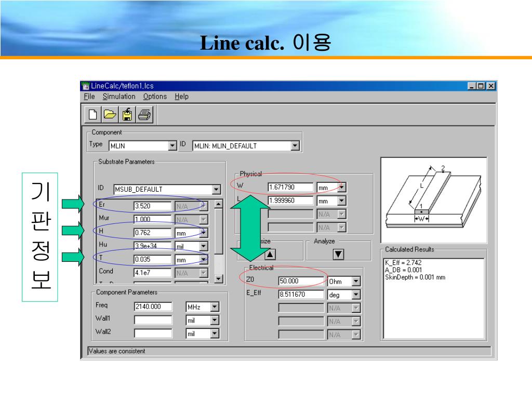The image size is (532, 399).
Task: Open the unit dropdown for length L
Action: 342,201
